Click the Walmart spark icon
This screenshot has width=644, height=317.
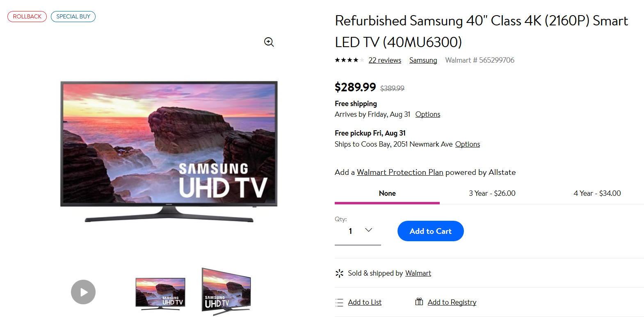coord(339,273)
